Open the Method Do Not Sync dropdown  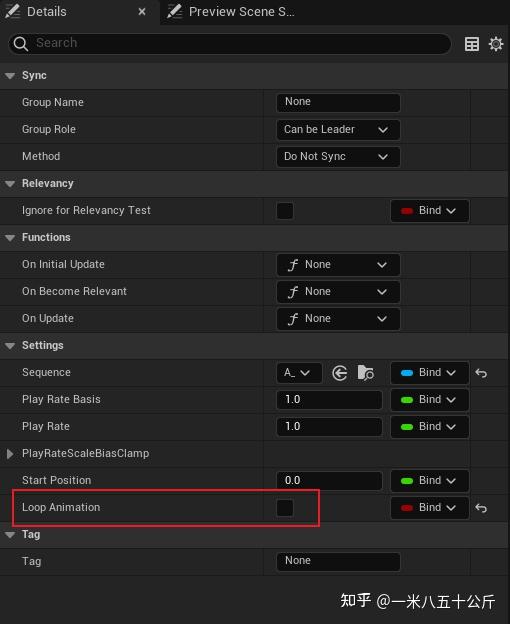(x=338, y=157)
